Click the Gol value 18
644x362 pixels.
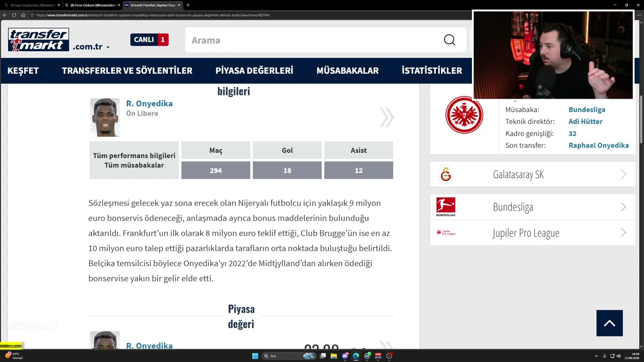tap(287, 170)
